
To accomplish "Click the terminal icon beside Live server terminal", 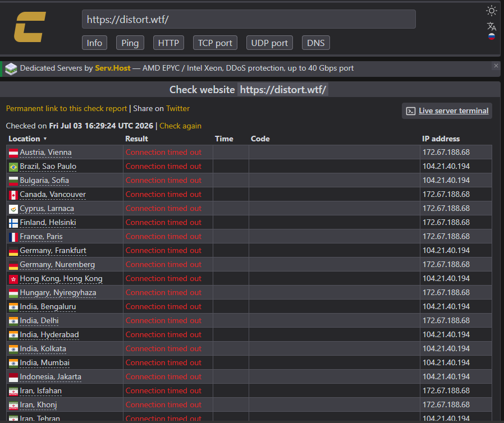I will pyautogui.click(x=410, y=111).
